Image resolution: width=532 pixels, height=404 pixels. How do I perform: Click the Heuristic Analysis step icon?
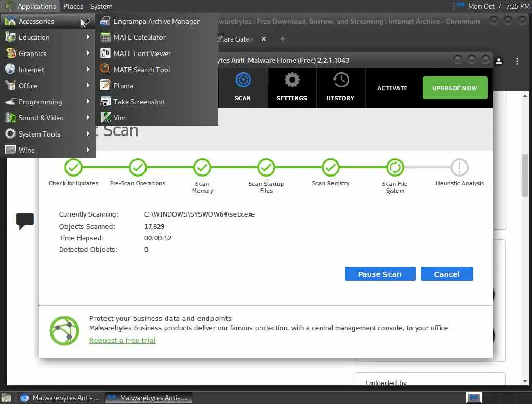(459, 167)
